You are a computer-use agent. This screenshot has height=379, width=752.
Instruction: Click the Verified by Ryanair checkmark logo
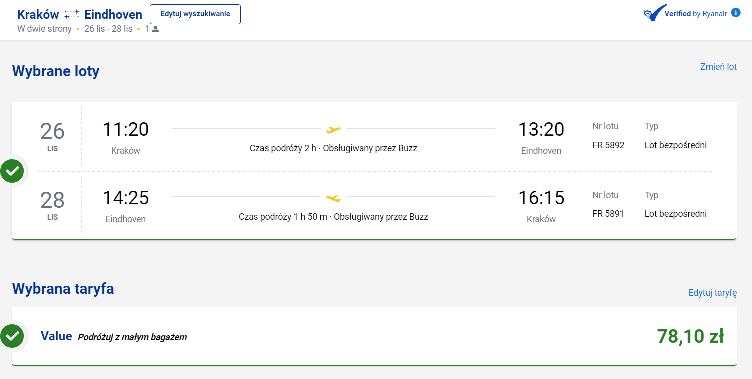pos(655,13)
